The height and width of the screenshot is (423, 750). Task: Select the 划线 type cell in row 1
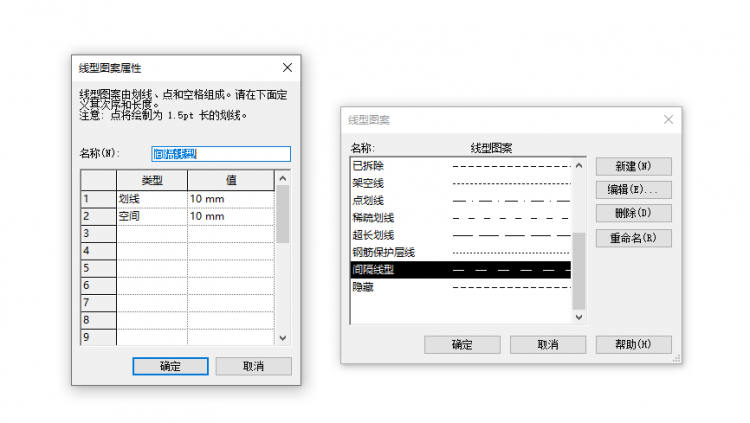[151, 199]
